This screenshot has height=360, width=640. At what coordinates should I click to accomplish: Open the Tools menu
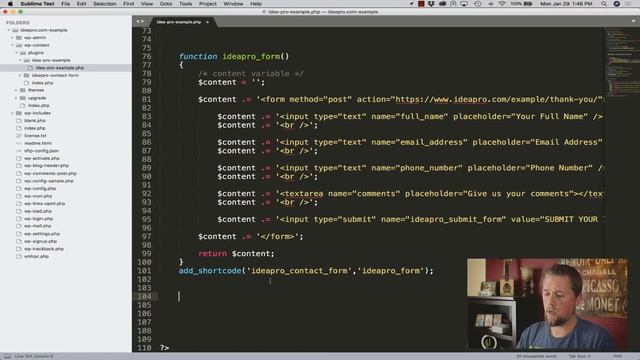pos(185,4)
